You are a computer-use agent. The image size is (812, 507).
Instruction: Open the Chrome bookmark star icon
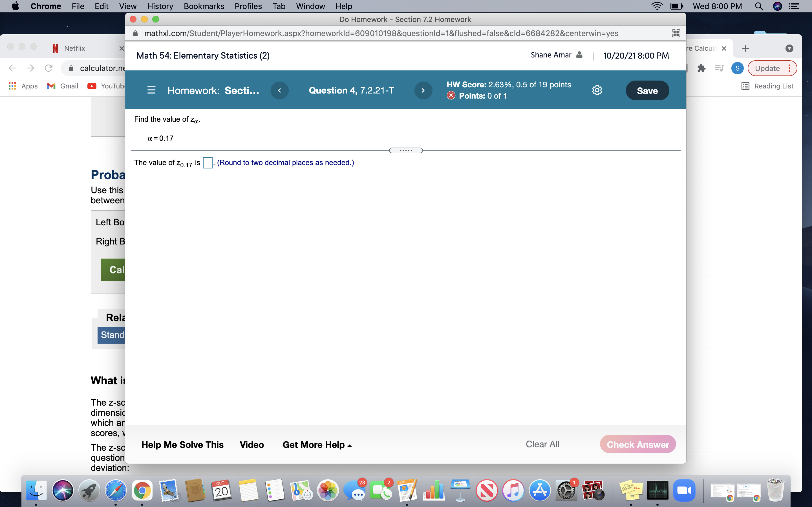[x=676, y=33]
